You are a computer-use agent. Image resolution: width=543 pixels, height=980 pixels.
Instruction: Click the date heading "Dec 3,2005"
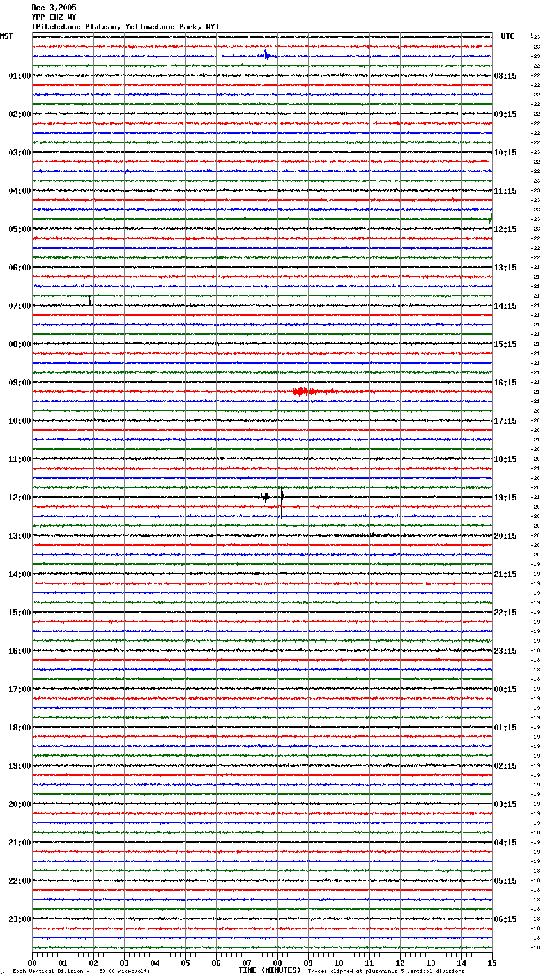[x=54, y=8]
